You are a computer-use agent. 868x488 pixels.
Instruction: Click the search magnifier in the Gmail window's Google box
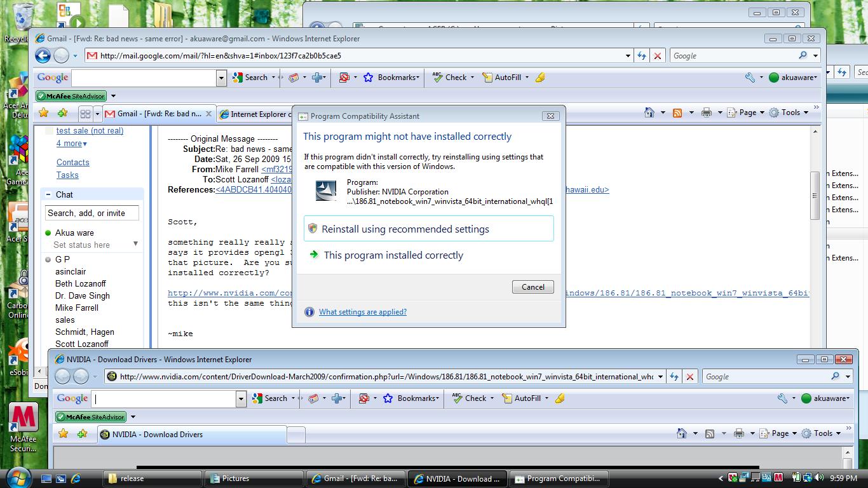(803, 56)
